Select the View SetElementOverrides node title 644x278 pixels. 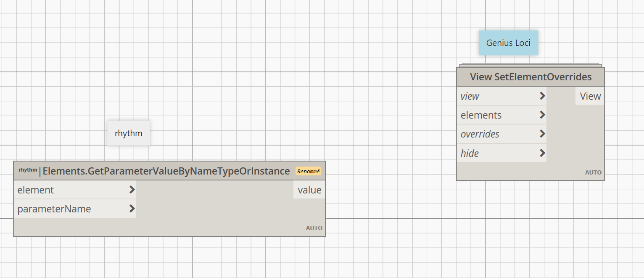[531, 77]
